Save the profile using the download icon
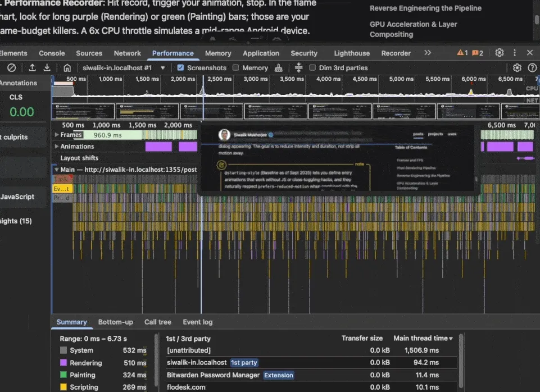 (x=47, y=67)
